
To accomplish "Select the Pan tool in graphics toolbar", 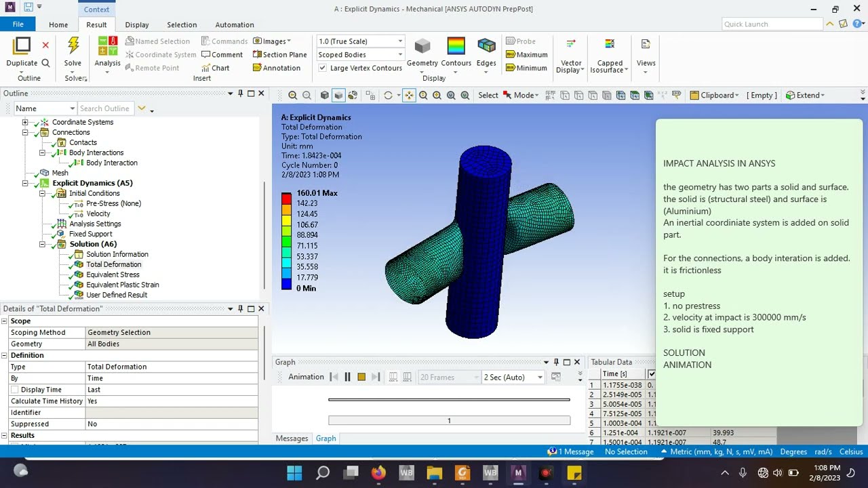I will coord(409,96).
